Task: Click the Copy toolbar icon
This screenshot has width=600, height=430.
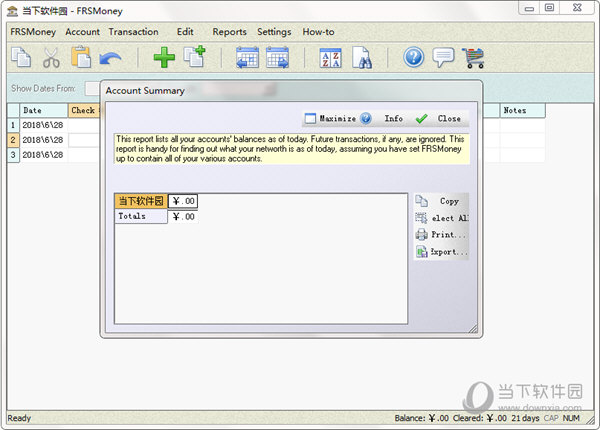Action: coord(21,57)
